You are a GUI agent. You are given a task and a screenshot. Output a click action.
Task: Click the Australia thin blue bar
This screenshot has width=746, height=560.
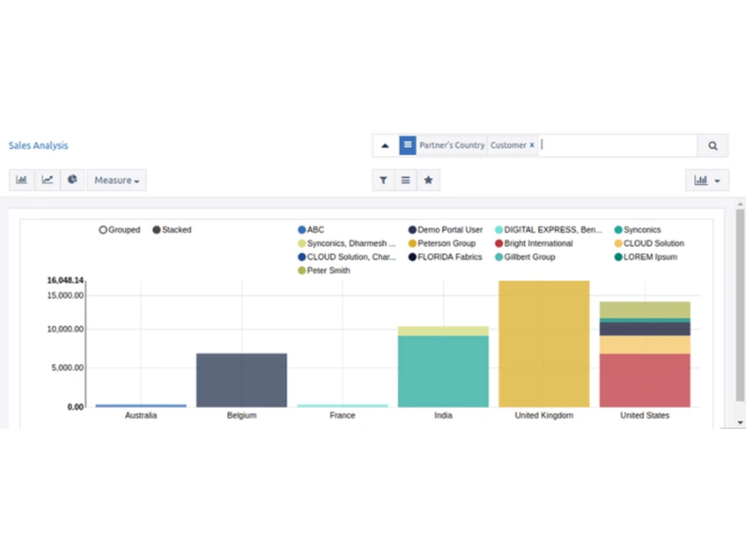pyautogui.click(x=141, y=406)
